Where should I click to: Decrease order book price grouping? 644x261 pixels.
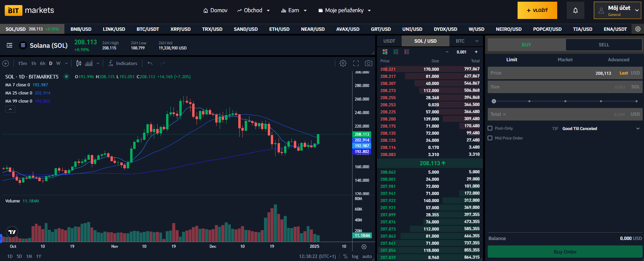[x=447, y=52]
